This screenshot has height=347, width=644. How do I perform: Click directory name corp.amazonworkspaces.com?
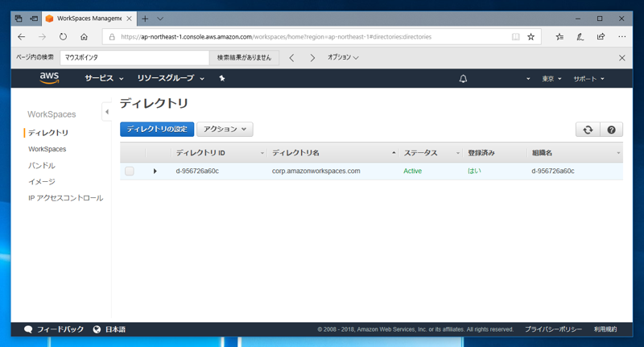316,171
